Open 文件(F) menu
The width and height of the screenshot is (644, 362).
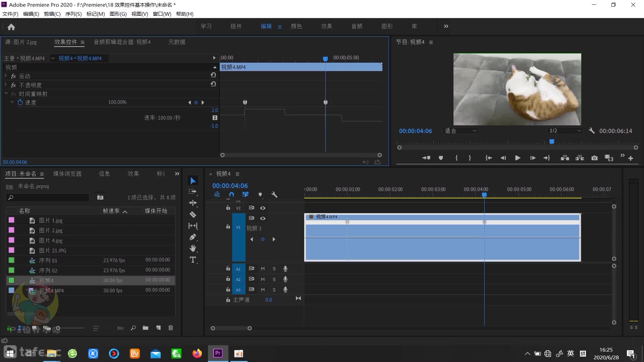10,14
